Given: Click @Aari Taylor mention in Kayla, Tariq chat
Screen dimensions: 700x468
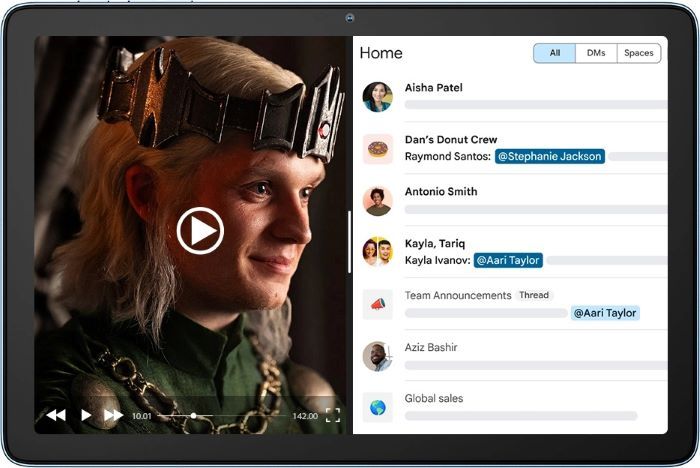Looking at the screenshot, I should point(508,260).
